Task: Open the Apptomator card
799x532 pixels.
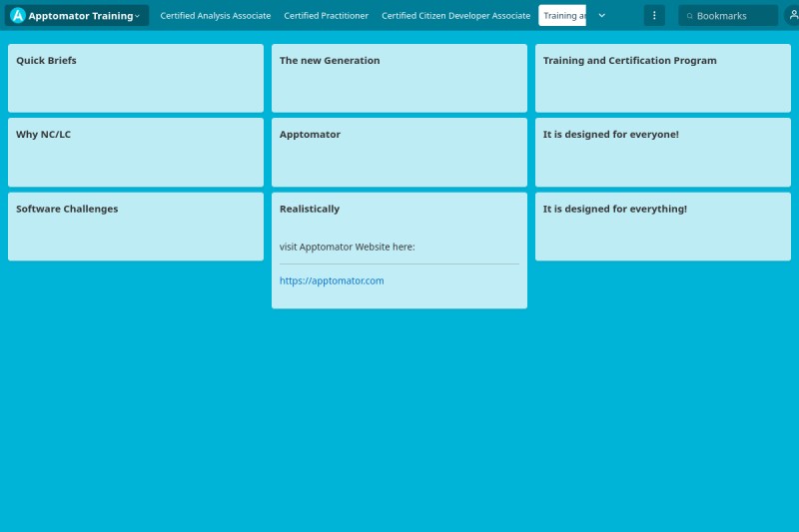Action: (399, 153)
